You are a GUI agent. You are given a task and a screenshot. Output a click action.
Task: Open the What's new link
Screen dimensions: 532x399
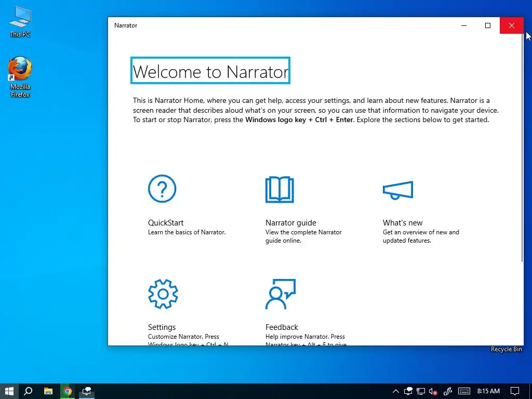[x=403, y=222]
